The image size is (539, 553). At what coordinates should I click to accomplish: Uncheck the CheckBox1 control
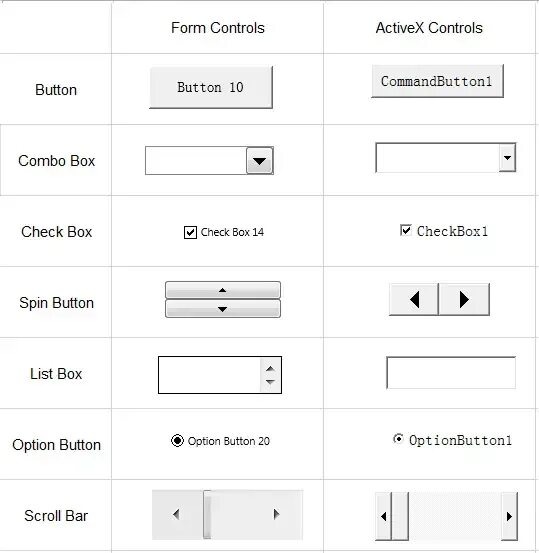(x=406, y=230)
